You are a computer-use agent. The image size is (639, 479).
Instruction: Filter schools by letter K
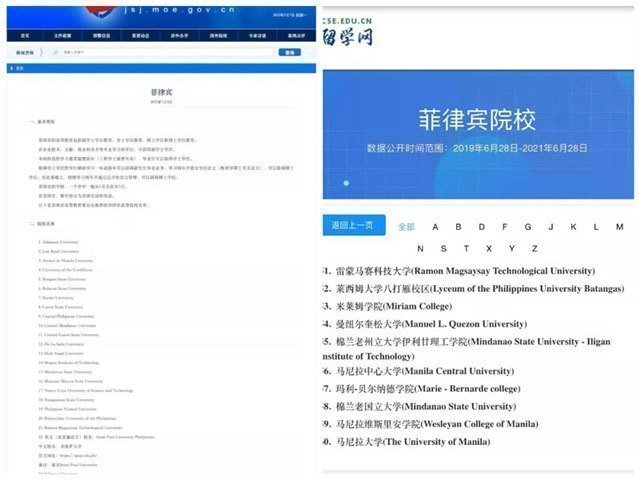tap(573, 227)
